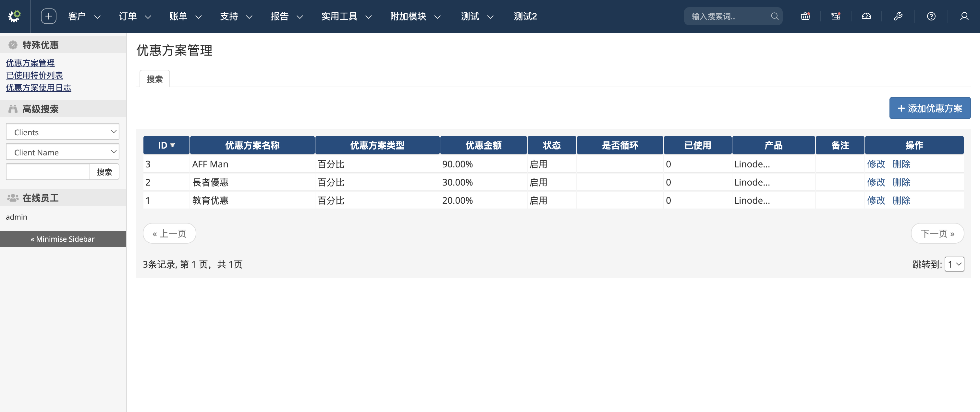Expand the Client Name dropdown
The width and height of the screenshot is (980, 412).
[x=62, y=152]
